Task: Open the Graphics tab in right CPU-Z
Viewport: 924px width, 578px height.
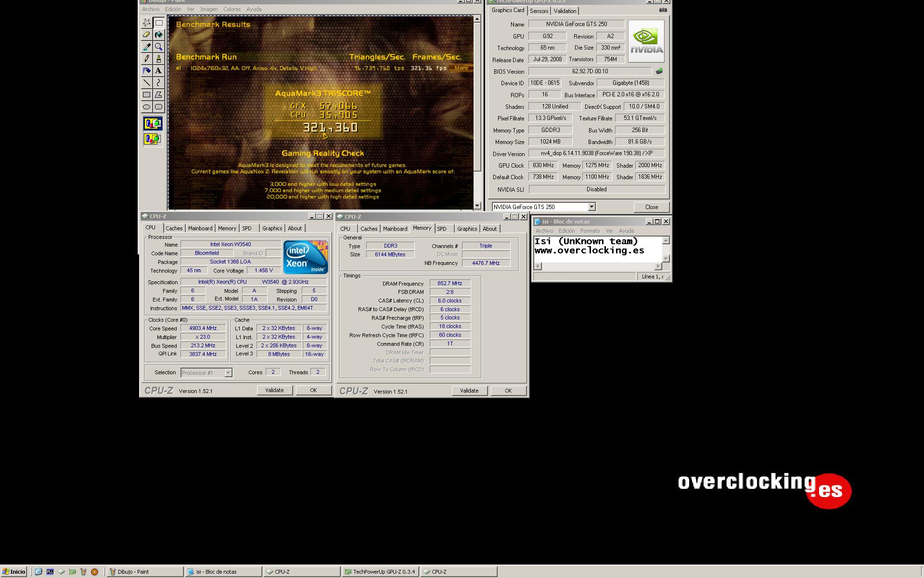Action: pos(467,229)
